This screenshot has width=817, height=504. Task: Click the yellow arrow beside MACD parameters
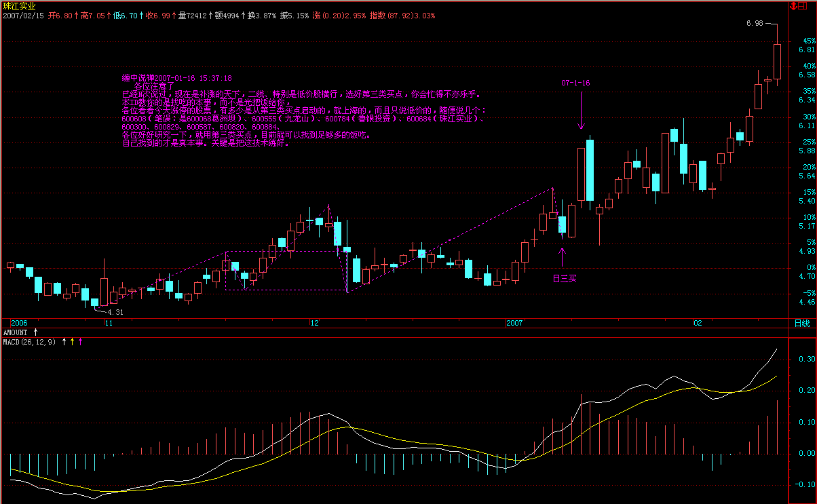coord(72,341)
